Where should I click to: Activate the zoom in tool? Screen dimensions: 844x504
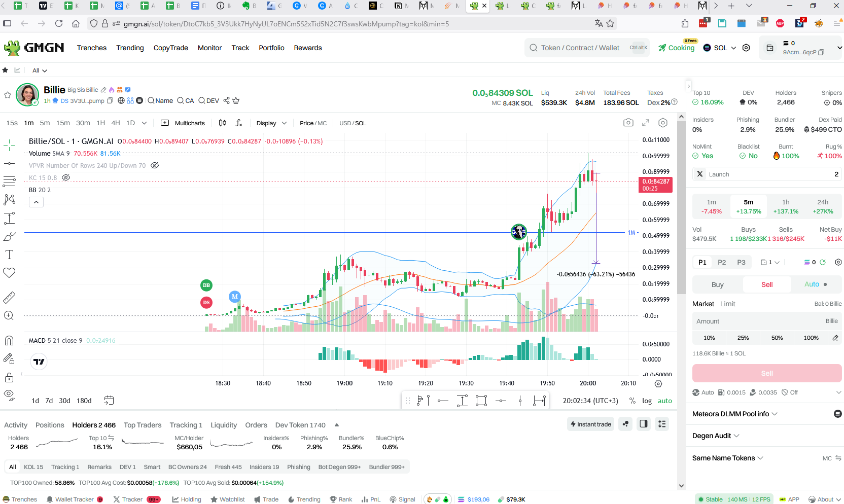(x=9, y=315)
